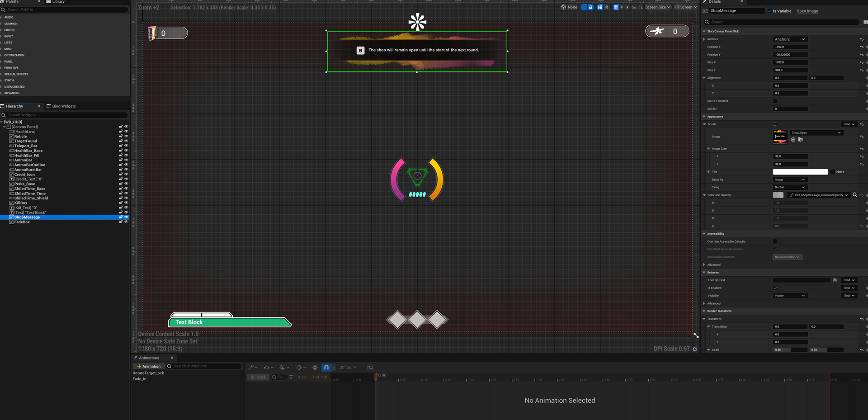Viewport: 868px width, 420px height.
Task: Open the sequencer wrench actions menu
Action: 253,368
